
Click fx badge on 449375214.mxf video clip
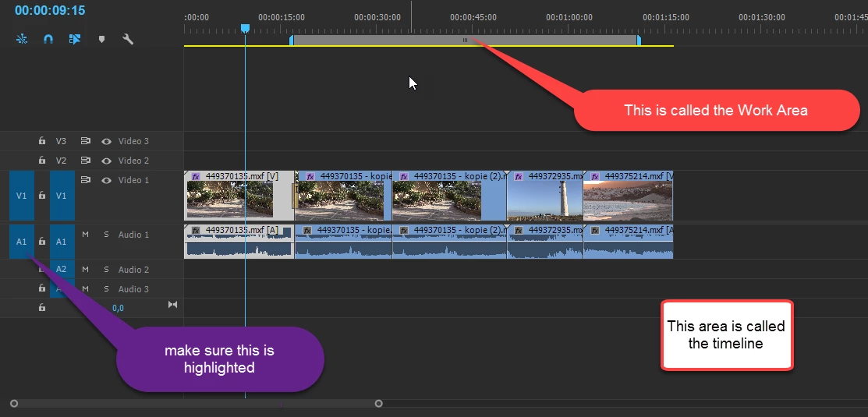pos(595,176)
